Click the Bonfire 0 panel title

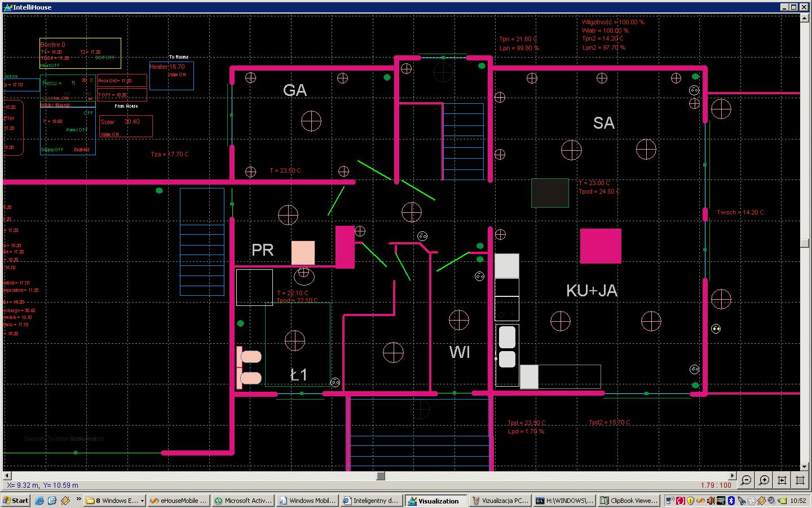tap(52, 45)
